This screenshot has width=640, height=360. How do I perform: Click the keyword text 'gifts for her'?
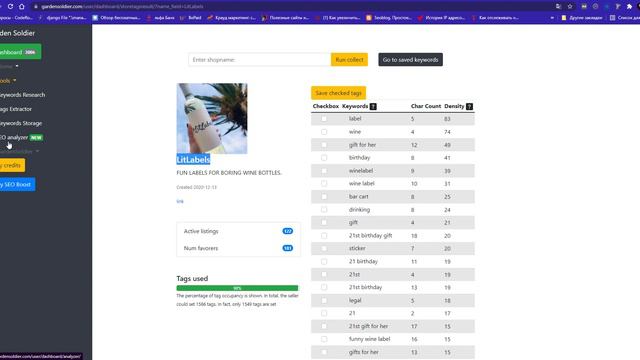[364, 352]
